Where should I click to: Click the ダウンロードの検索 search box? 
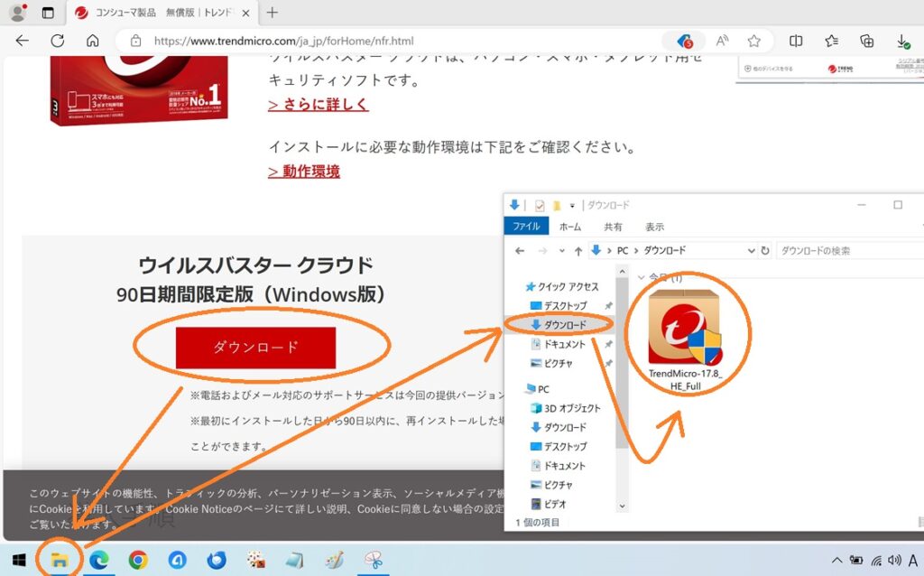click(x=848, y=250)
